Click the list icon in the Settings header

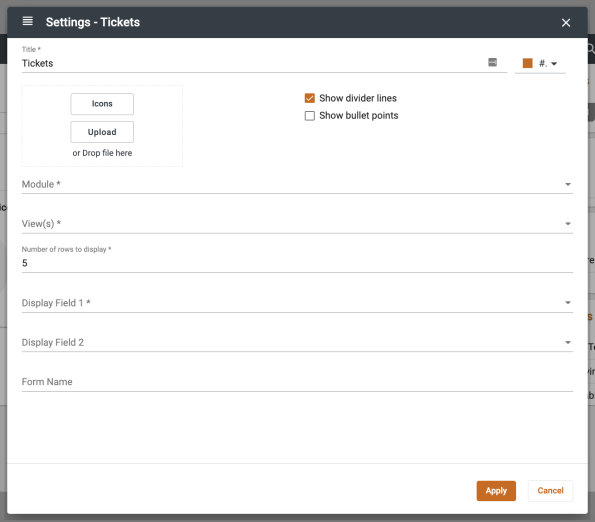click(28, 21)
